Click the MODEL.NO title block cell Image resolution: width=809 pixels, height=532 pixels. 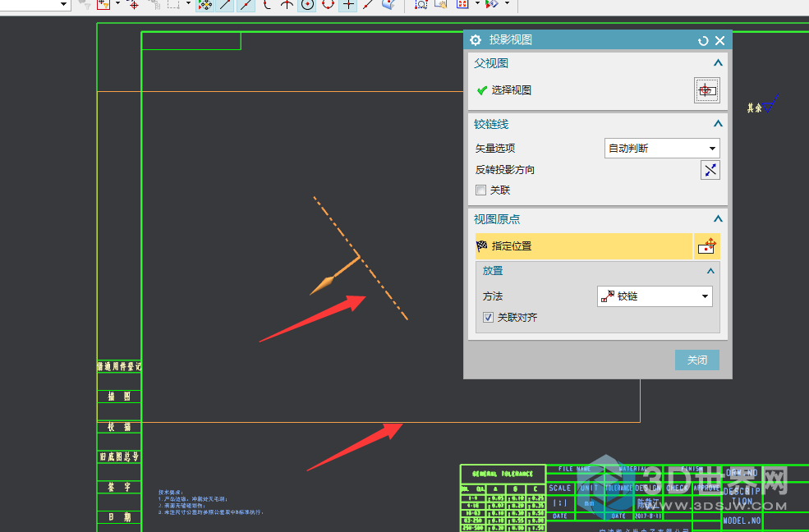[x=742, y=521]
